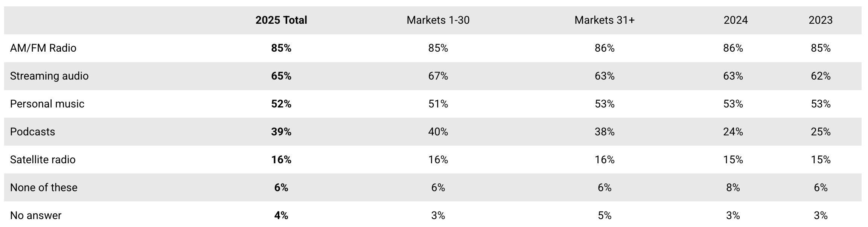The image size is (868, 227).
Task: Click Podcasts 2024 value of 24%
Action: pyautogui.click(x=733, y=132)
